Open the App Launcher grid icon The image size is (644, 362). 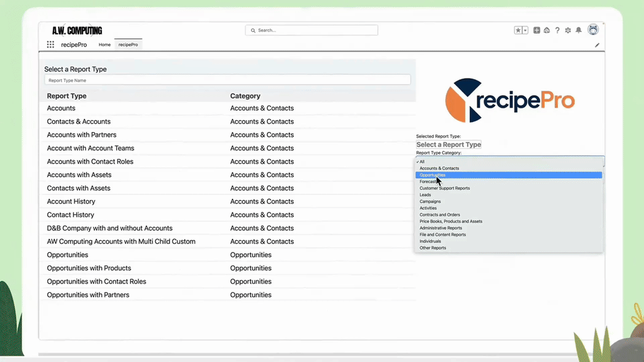[x=50, y=45]
